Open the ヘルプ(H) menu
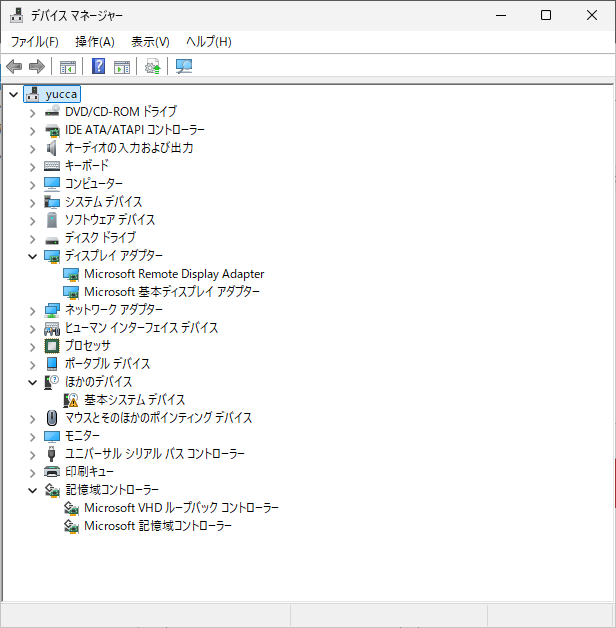616x628 pixels. (209, 42)
